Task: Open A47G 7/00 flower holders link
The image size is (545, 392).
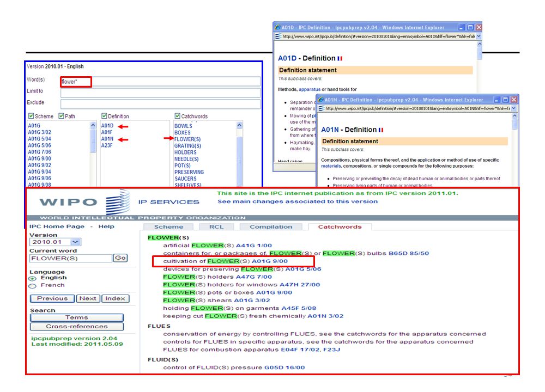Action: (254, 277)
